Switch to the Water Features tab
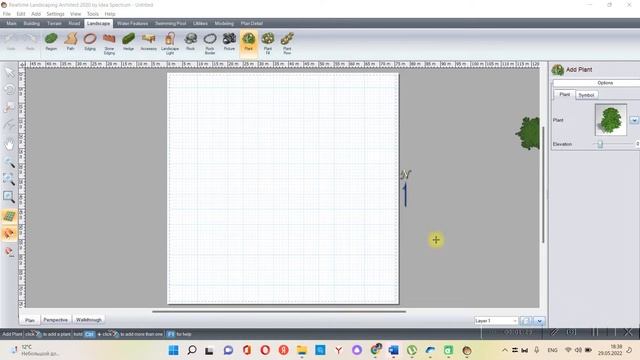Screen dimensions: 640x360 coord(132,24)
